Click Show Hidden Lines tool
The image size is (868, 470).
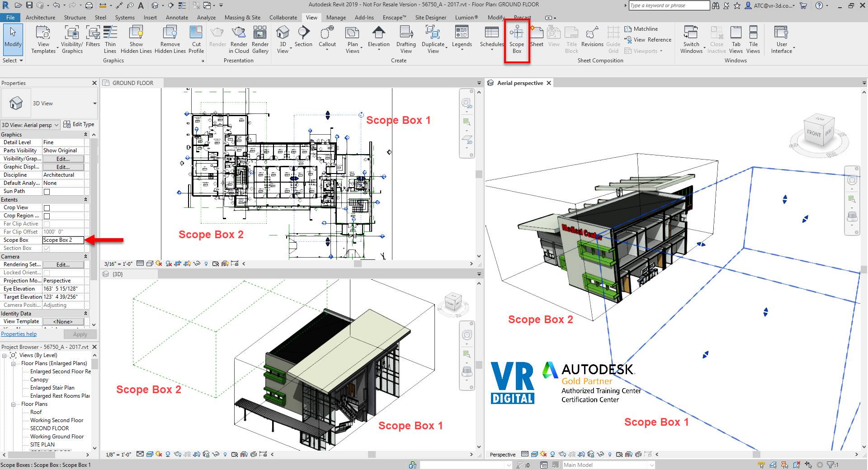point(136,39)
